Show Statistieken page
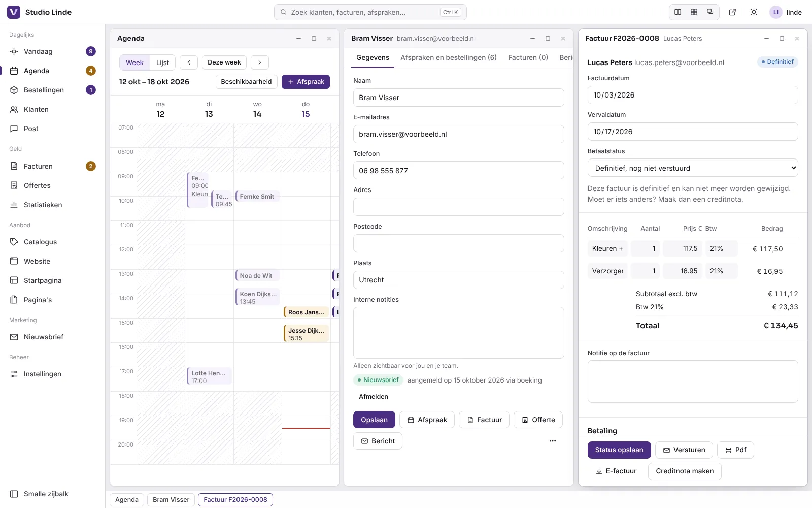This screenshot has height=508, width=812. pos(52,205)
